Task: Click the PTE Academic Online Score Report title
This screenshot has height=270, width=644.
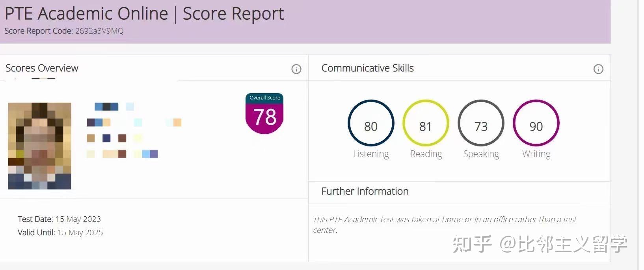Action: pos(144,14)
